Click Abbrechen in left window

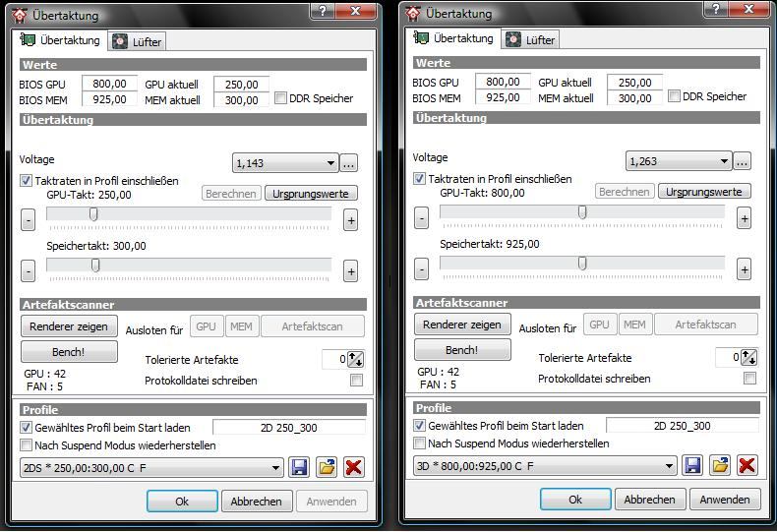tap(256, 502)
